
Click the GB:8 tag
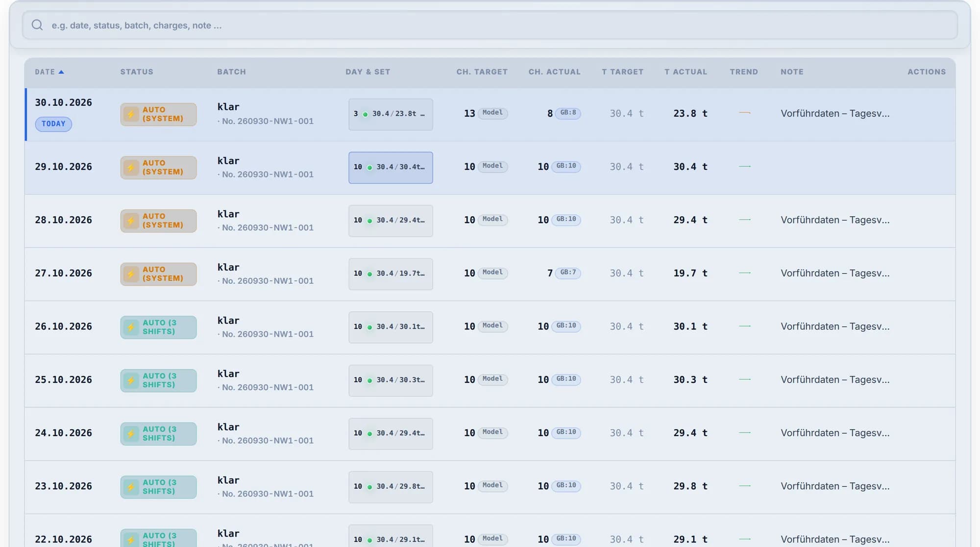[x=568, y=113]
